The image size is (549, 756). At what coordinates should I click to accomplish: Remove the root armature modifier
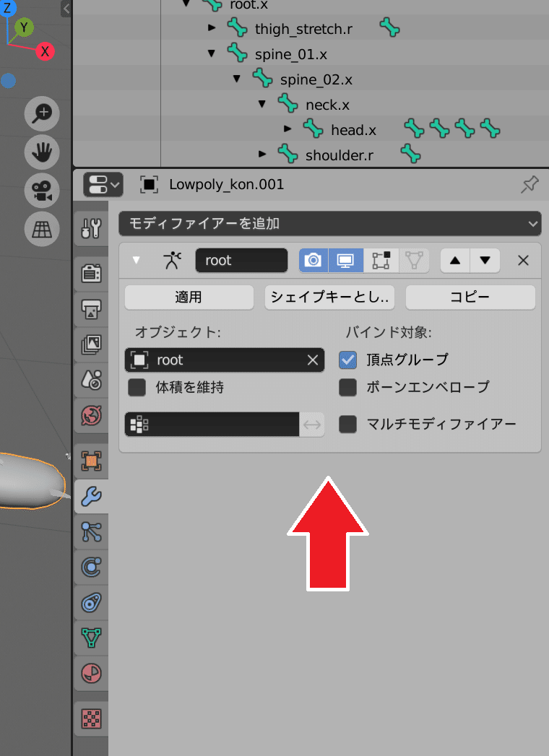tap(524, 261)
